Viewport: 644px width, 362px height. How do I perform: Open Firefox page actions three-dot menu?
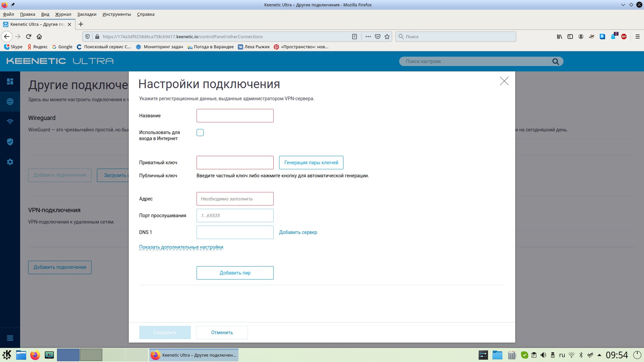click(368, 37)
